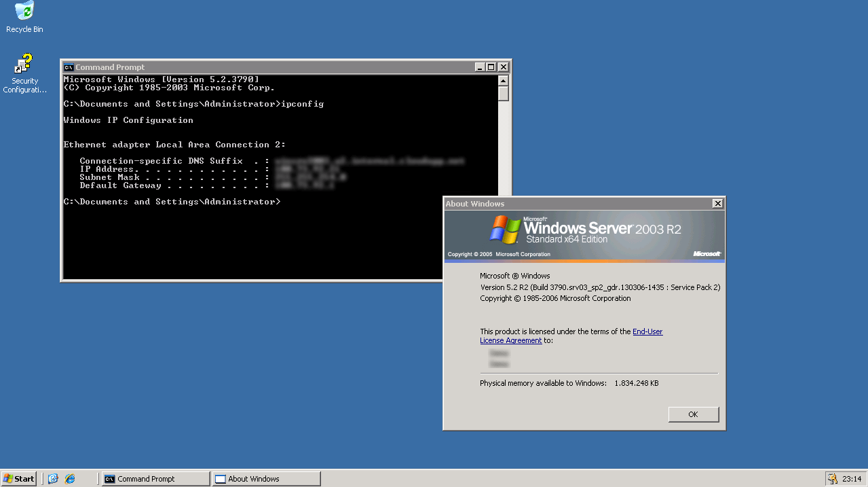Click the Windows flag logo in About dialog
The height and width of the screenshot is (487, 868).
click(x=505, y=230)
